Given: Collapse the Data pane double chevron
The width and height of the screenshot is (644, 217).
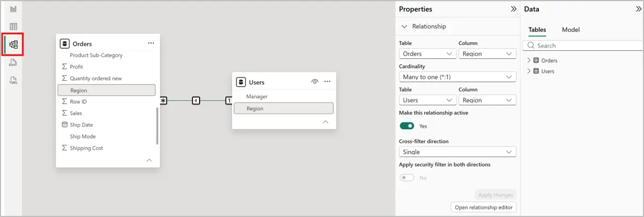Looking at the screenshot, I should point(639,9).
